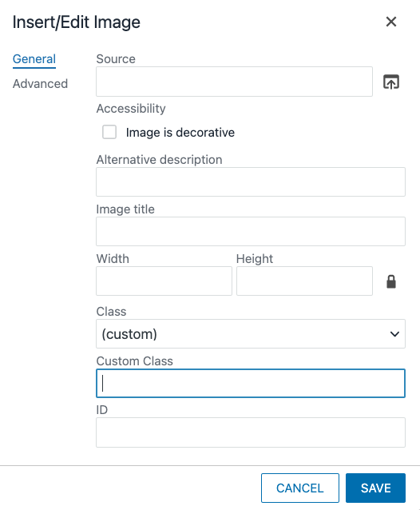
Task: Enable the Image is decorative checkbox
Action: (109, 132)
